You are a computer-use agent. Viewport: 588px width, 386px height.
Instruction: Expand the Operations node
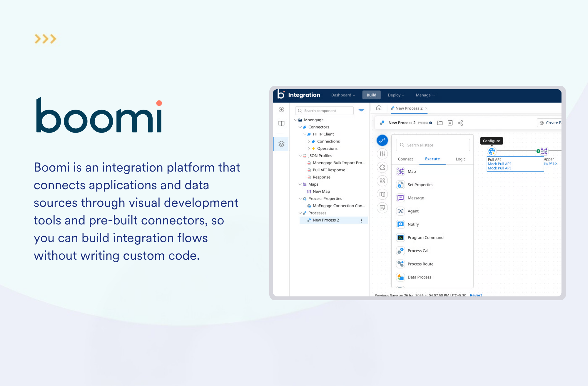[309, 149]
